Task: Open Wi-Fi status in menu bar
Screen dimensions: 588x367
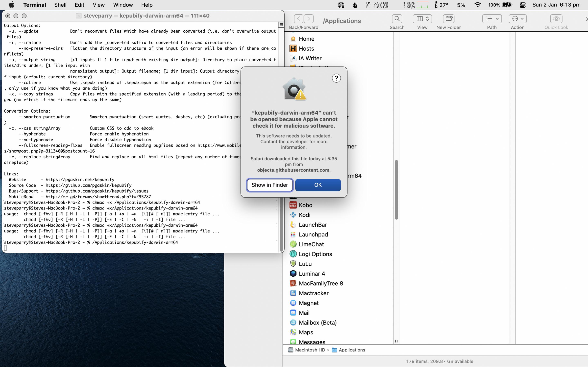Action: pyautogui.click(x=478, y=5)
